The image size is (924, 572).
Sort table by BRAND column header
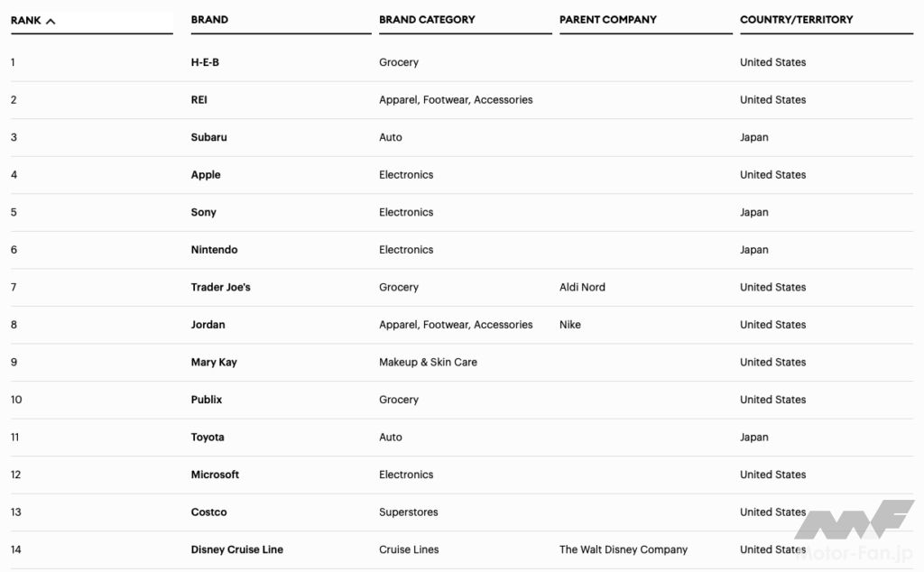pos(209,20)
